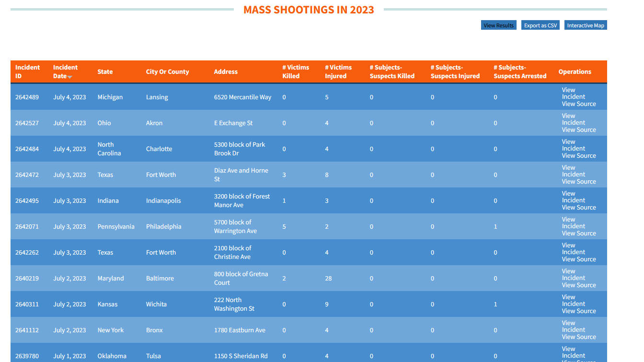Click the Pennsylvania state cell
Screen dimensions: 644x362
[x=116, y=227]
